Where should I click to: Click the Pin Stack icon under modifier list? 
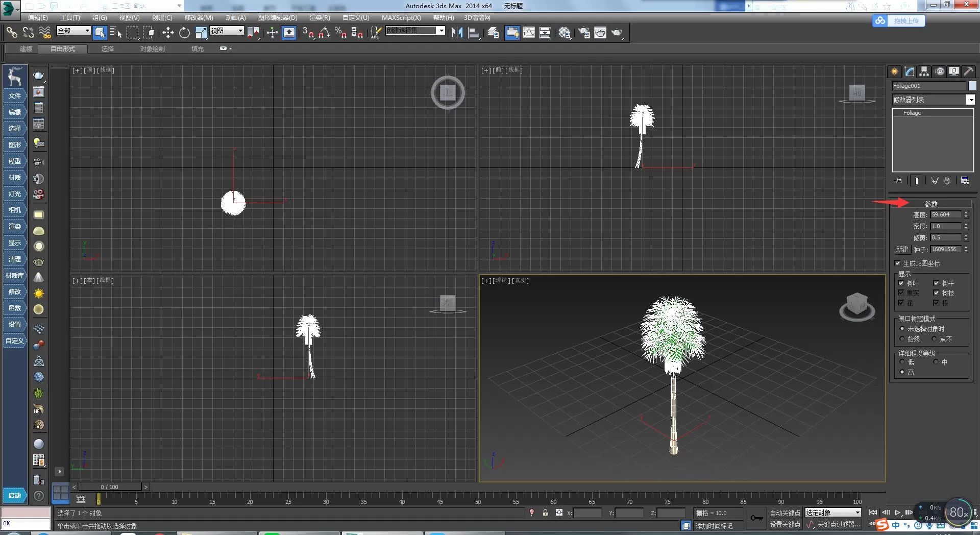(899, 181)
